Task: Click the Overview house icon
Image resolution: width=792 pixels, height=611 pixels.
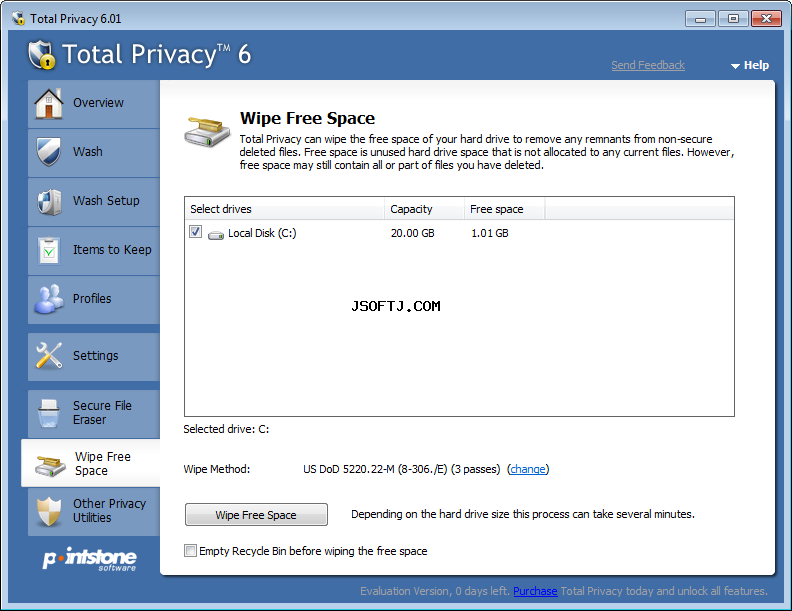Action: click(49, 104)
